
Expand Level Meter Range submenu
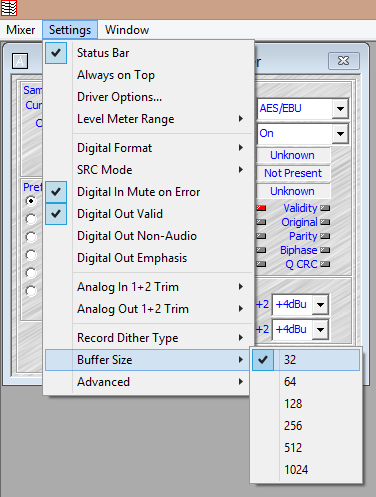click(148, 119)
